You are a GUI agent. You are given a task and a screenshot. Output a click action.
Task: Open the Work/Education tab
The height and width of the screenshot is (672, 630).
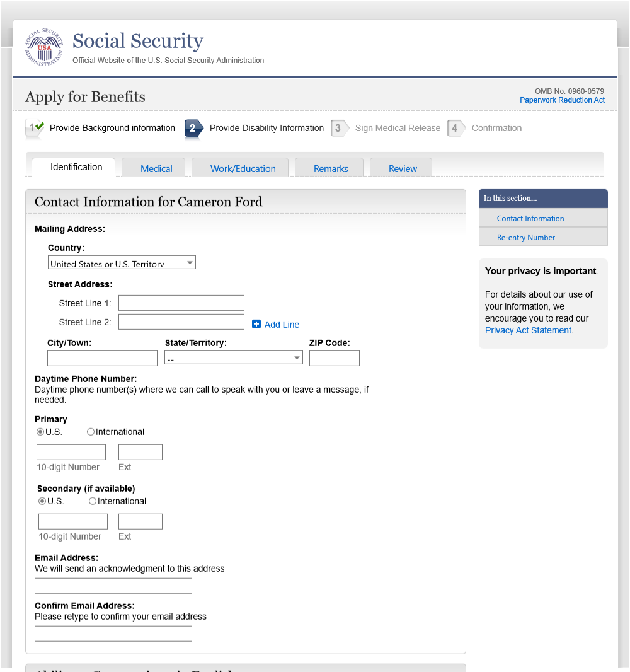tap(243, 168)
